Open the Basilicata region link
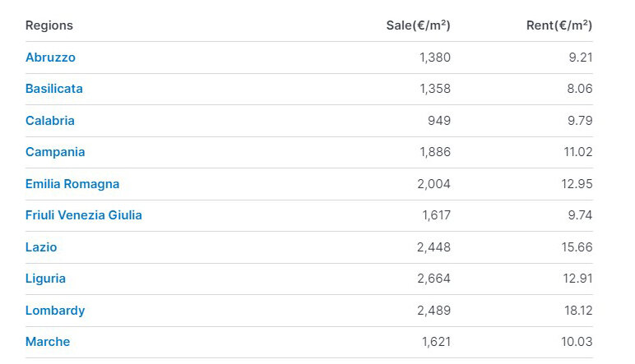This screenshot has width=635, height=364. 53,89
